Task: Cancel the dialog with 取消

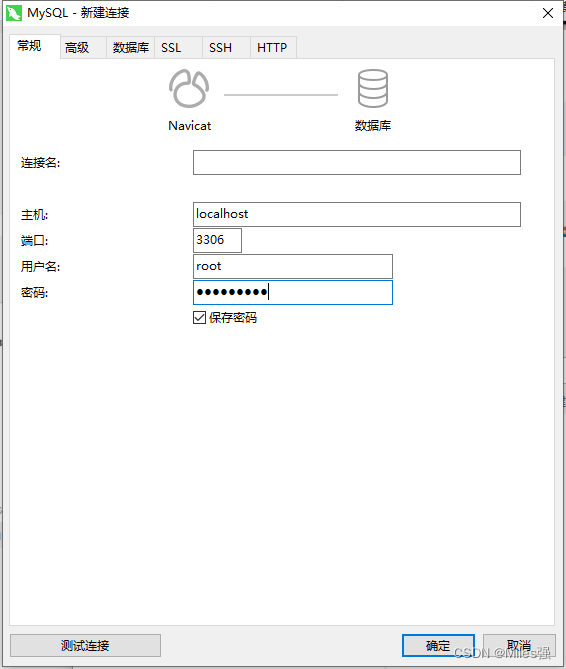Action: 519,645
